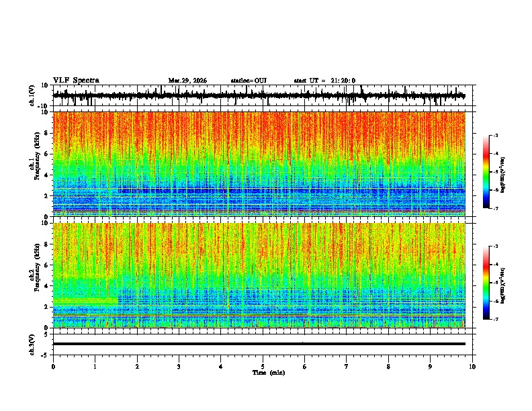Click the time axis tick label 3

click(179, 367)
